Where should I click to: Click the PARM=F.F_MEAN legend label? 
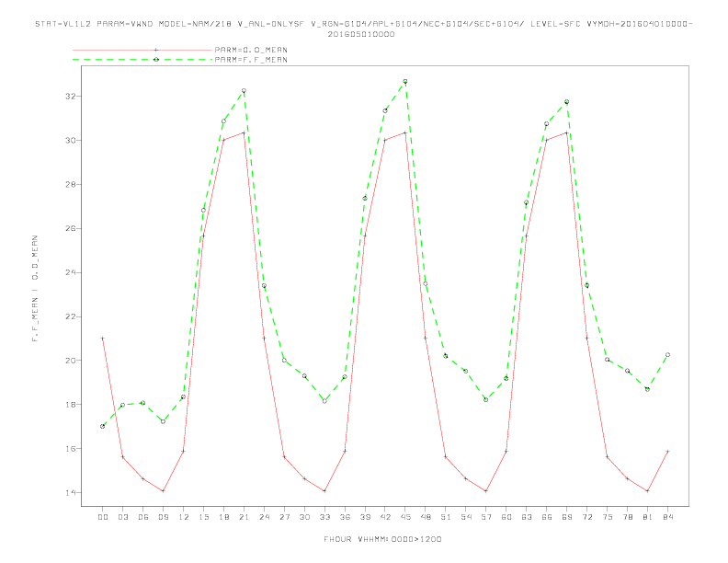pos(251,60)
